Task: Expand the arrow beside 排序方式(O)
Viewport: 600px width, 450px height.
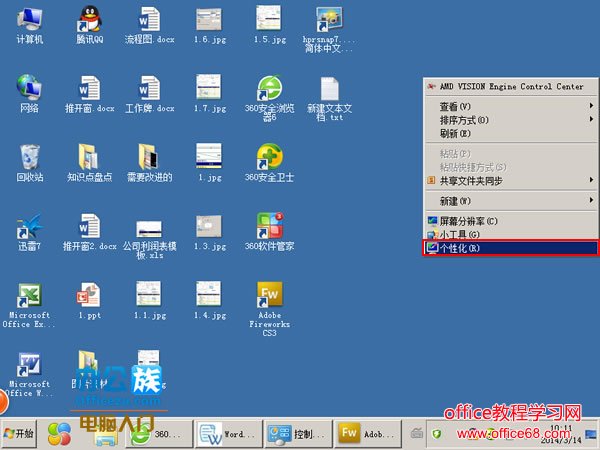Action: tap(591, 119)
